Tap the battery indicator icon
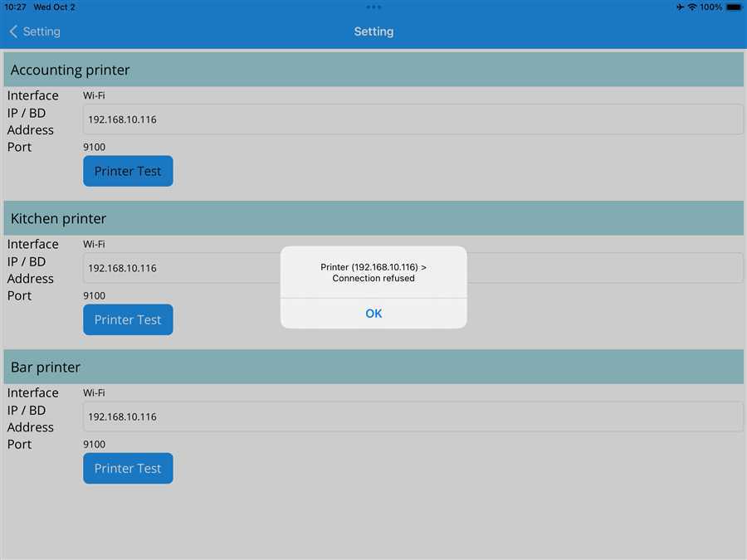 [734, 7]
